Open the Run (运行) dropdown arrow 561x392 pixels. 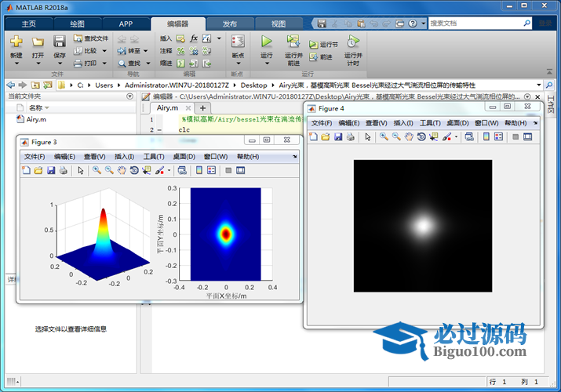tap(267, 64)
